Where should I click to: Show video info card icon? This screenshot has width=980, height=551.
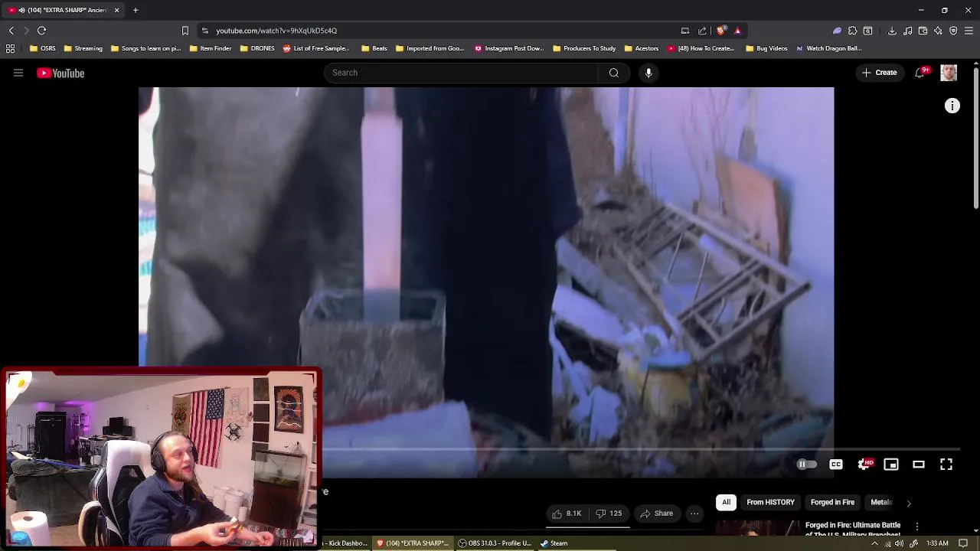952,106
